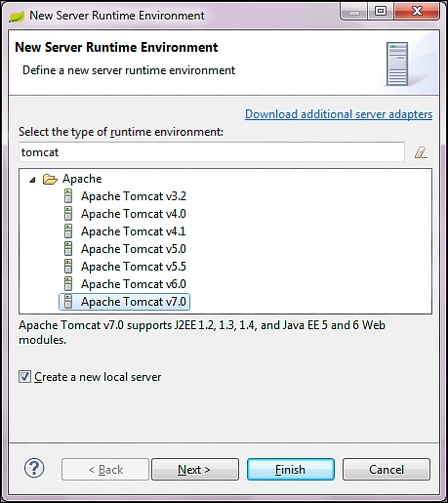The height and width of the screenshot is (503, 448).
Task: Click the Next button
Action: tap(195, 470)
